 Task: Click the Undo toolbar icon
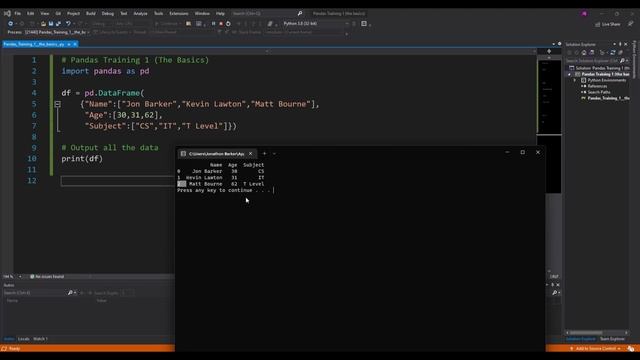click(68, 24)
